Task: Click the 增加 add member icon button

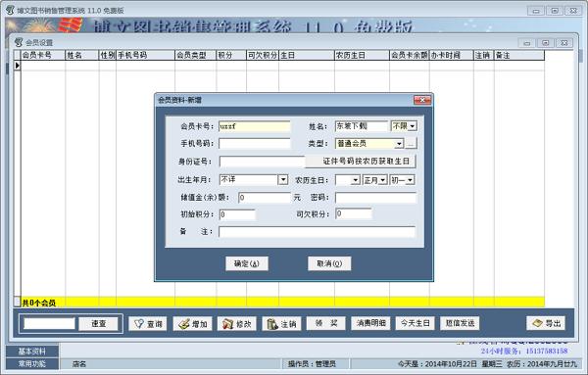Action: tap(192, 324)
